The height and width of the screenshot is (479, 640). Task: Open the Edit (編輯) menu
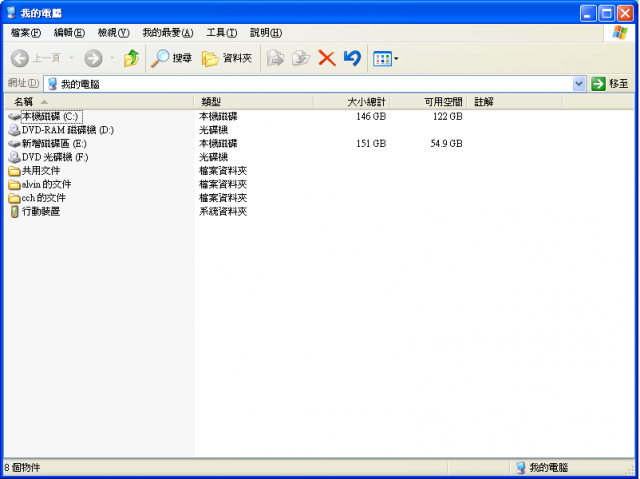coord(69,33)
